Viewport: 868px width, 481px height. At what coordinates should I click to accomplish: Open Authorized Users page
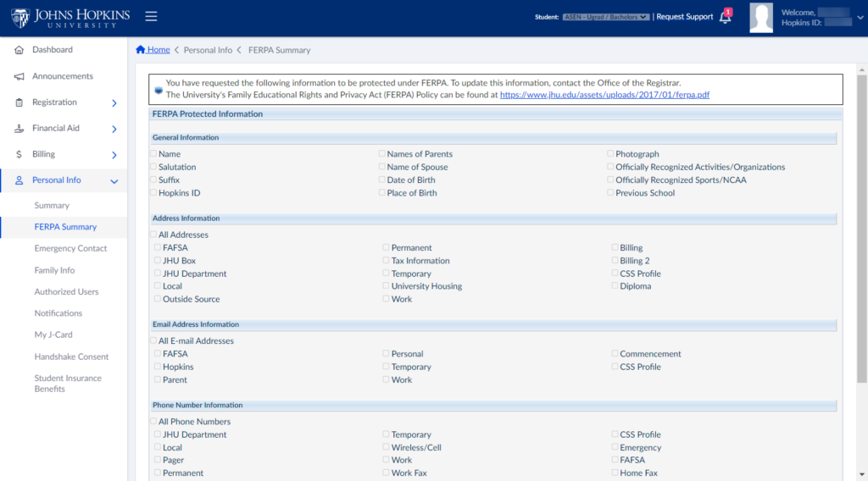(x=66, y=292)
